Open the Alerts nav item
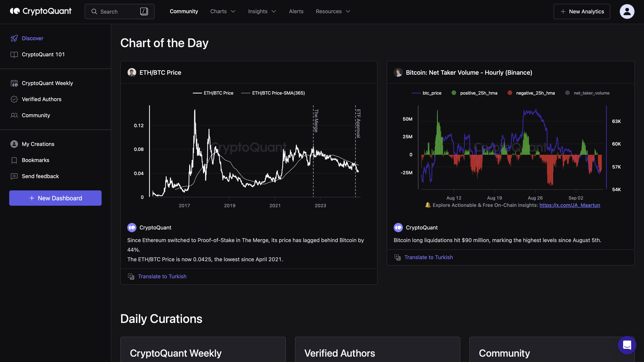The width and height of the screenshot is (644, 362). [296, 11]
